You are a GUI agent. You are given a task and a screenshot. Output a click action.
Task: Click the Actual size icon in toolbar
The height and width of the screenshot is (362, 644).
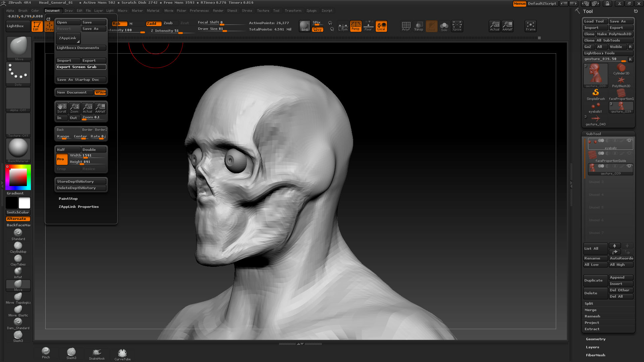click(495, 26)
